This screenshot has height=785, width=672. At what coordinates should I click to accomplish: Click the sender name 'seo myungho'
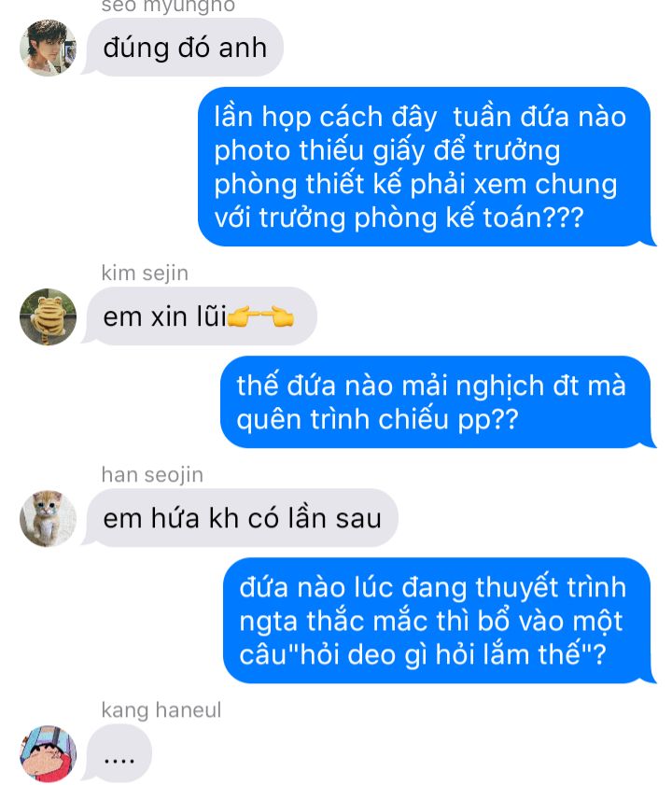[168, 6]
